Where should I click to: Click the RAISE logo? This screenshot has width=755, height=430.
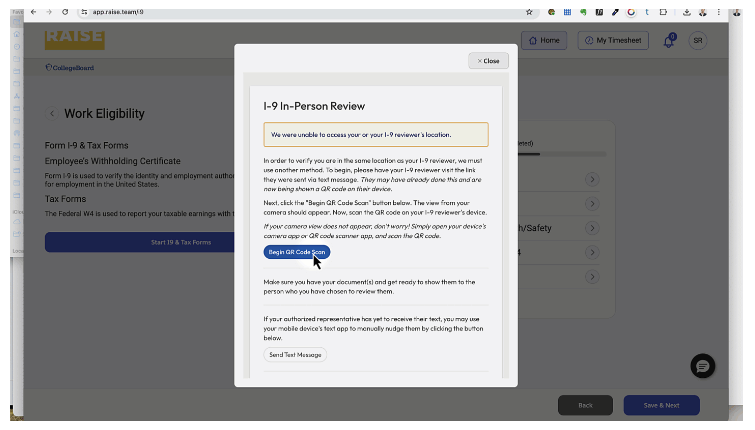coord(74,40)
